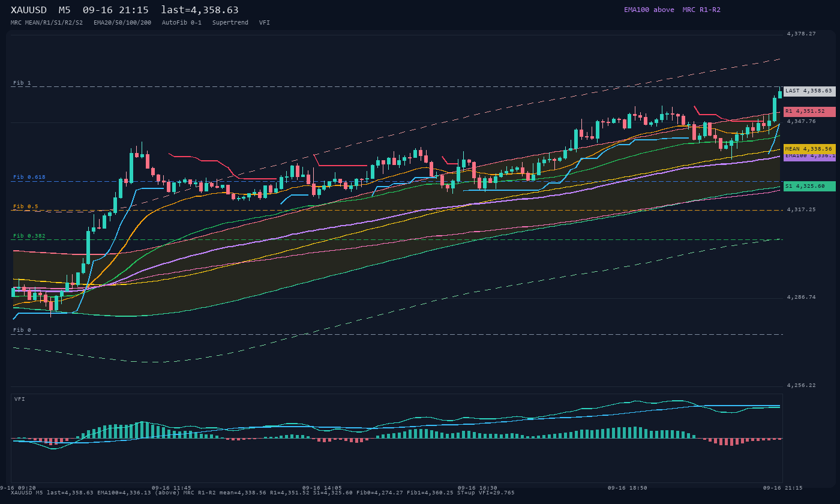Select the 4,256.22 price axis label
The width and height of the screenshot is (840, 504).
click(x=802, y=385)
